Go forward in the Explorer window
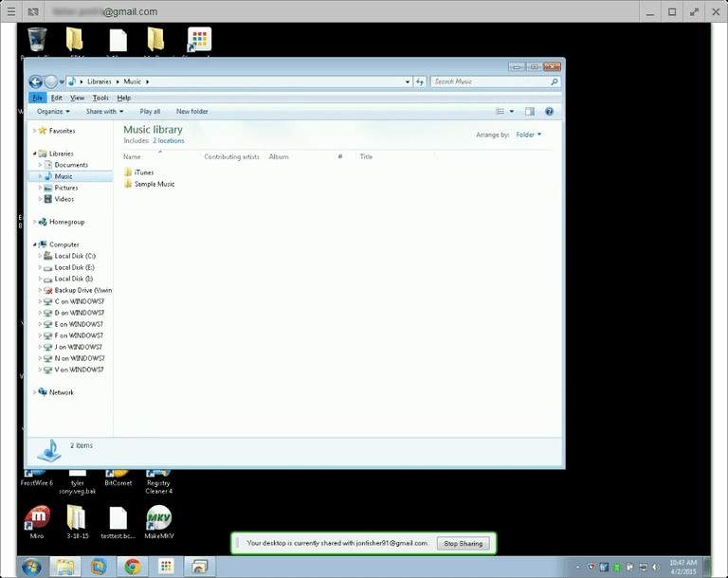 coord(50,82)
